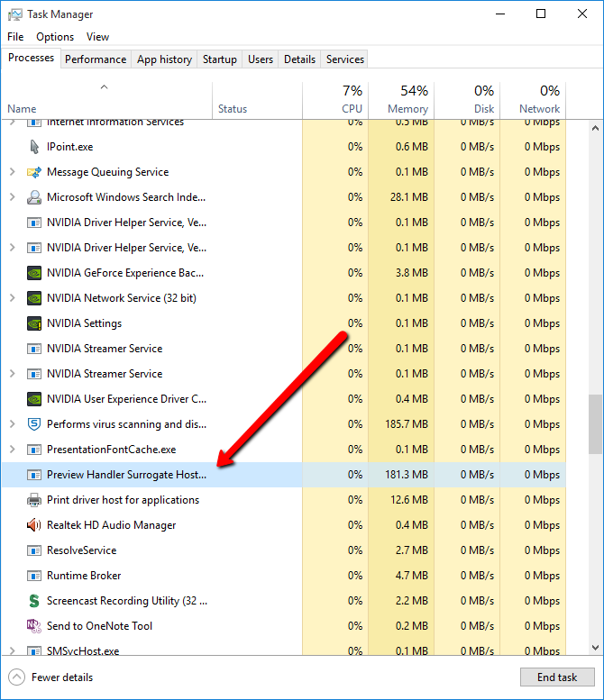The height and width of the screenshot is (700, 604).
Task: Click the Send to OneNote Tool icon
Action: coord(34,626)
